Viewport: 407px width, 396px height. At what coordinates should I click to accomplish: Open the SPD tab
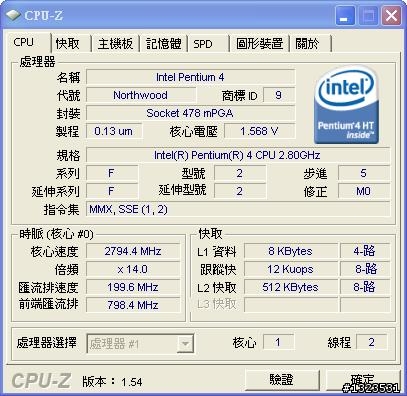click(208, 44)
